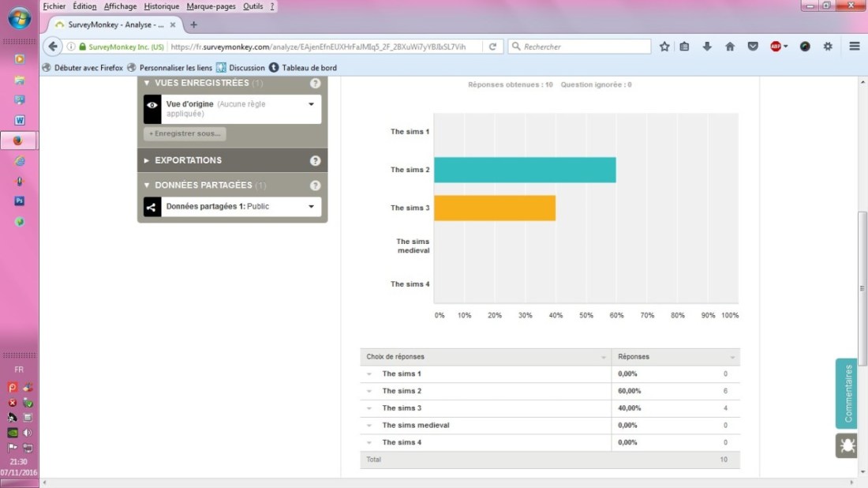868x488 pixels.
Task: Open the Historique menu
Action: pos(161,6)
